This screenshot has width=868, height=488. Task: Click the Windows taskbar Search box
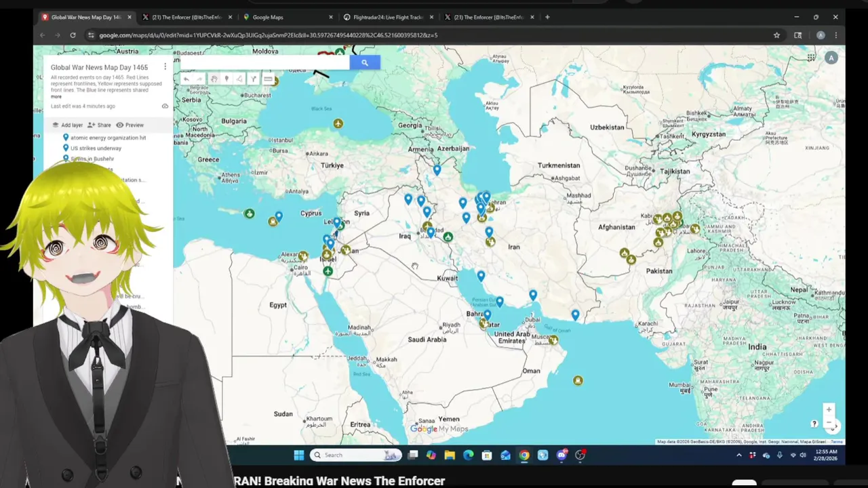pos(355,455)
